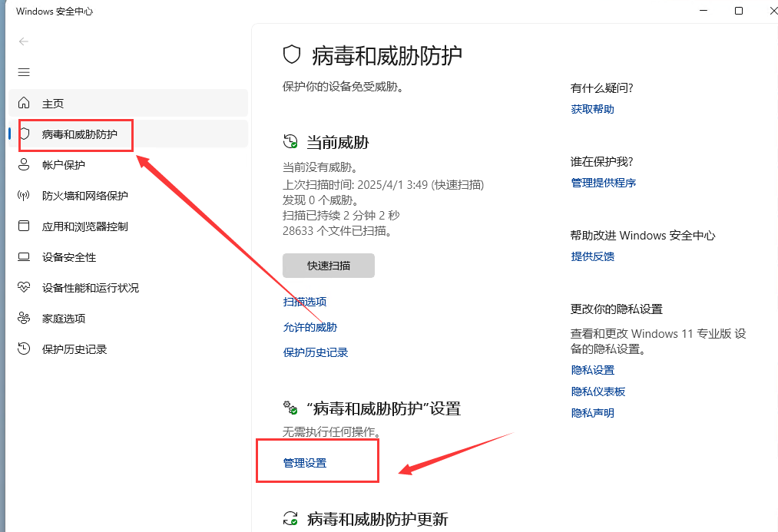The image size is (778, 532).
Task: Select 主页 in the left navigation
Action: (53, 104)
